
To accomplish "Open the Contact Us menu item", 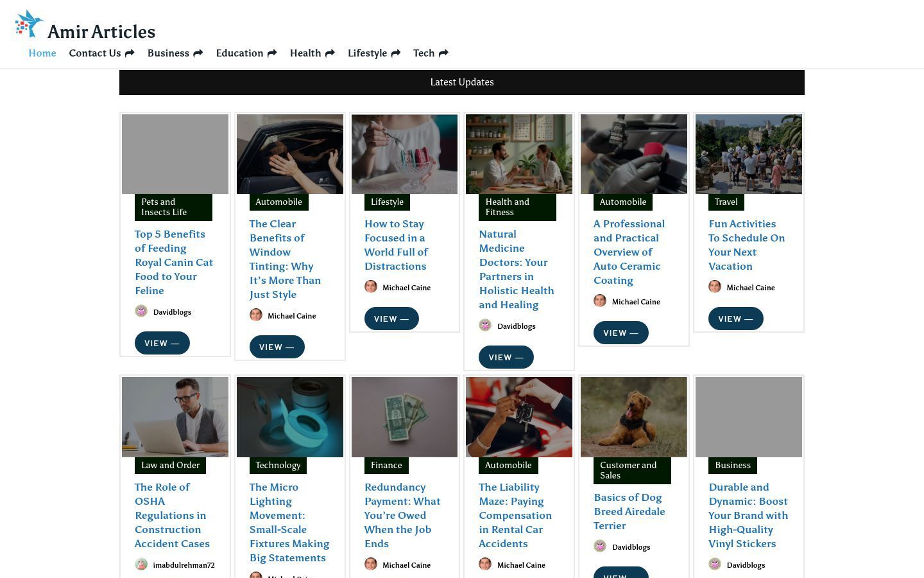I will [x=95, y=53].
